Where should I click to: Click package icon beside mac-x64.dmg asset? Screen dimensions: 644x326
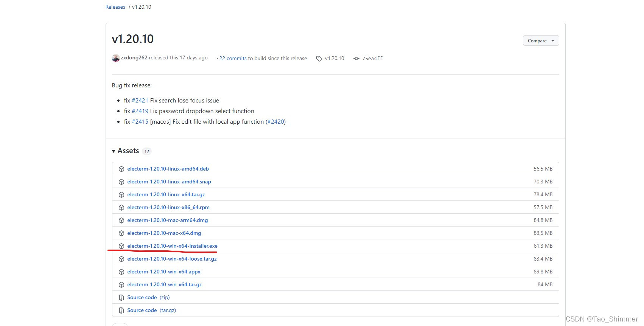pos(121,233)
